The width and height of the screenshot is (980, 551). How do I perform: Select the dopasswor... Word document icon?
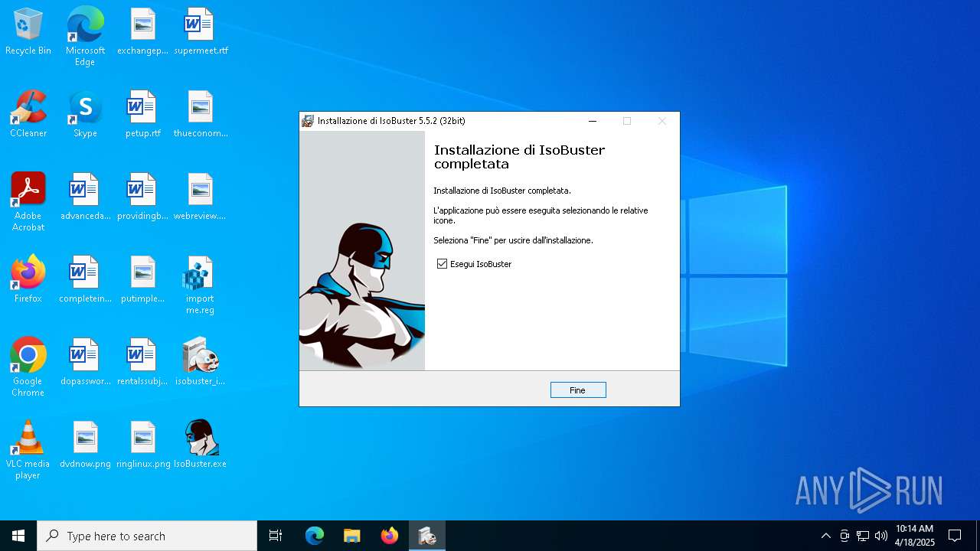tap(85, 363)
